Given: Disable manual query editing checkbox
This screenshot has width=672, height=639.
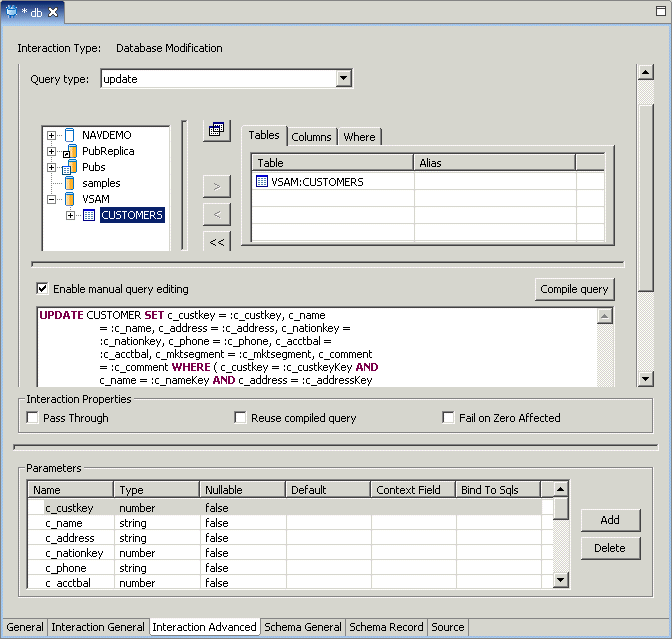Looking at the screenshot, I should pyautogui.click(x=42, y=288).
